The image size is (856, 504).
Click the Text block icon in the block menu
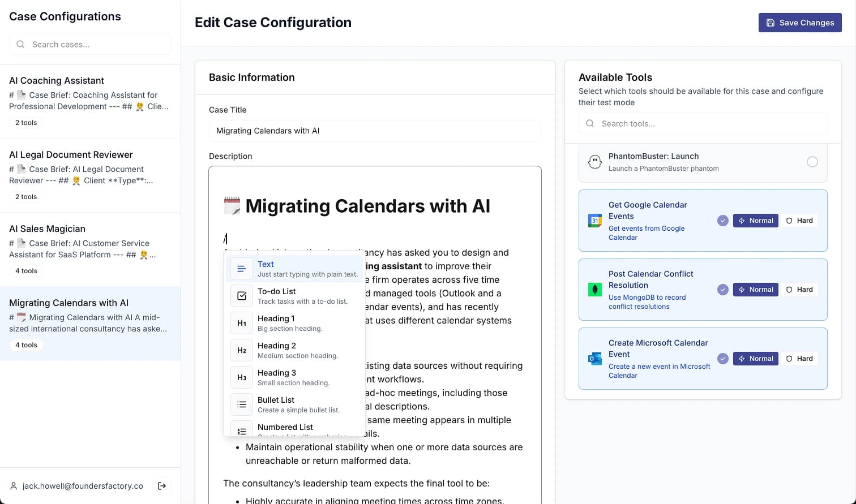click(242, 269)
